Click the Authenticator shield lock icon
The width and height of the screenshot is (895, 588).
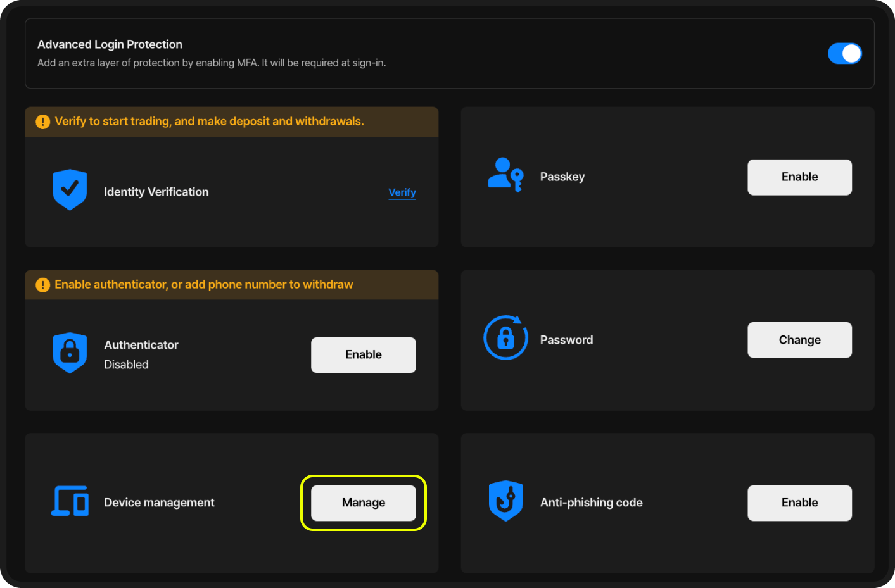pyautogui.click(x=70, y=353)
